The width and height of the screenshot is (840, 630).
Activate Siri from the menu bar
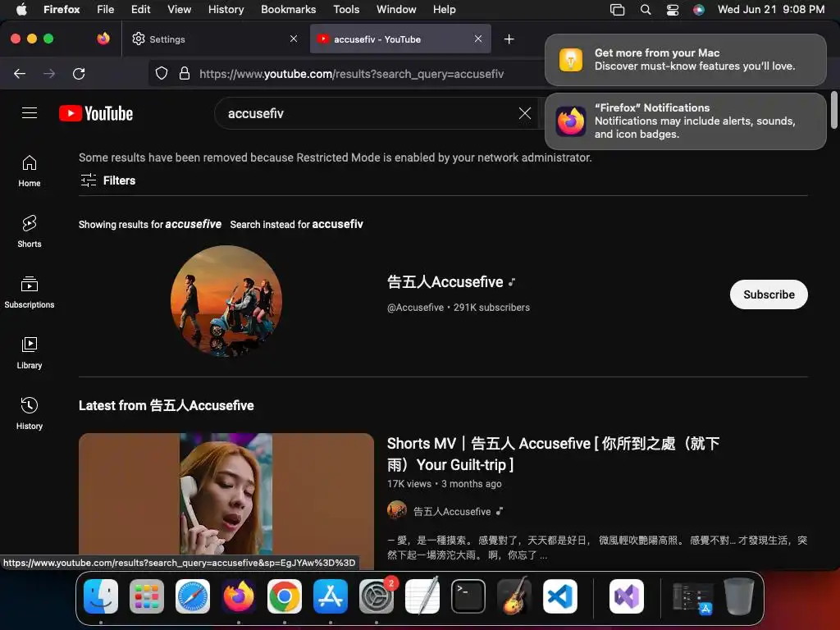pos(699,10)
